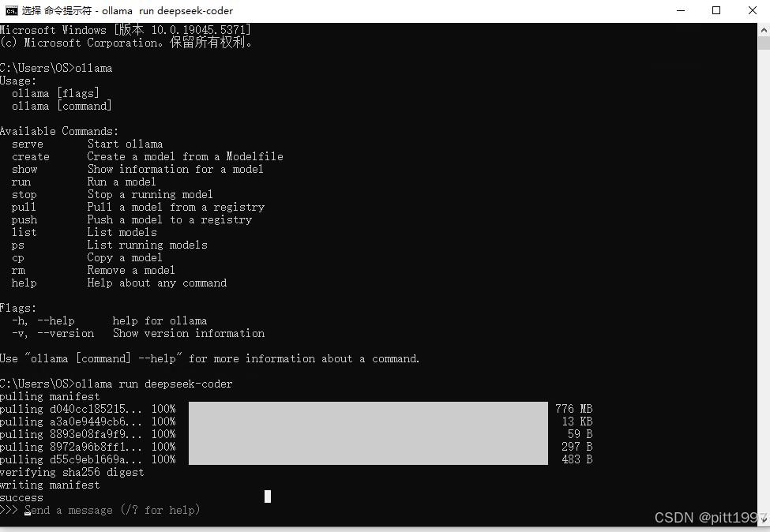The height and width of the screenshot is (532, 770).
Task: Click the 'serve' command row
Action: click(88, 144)
